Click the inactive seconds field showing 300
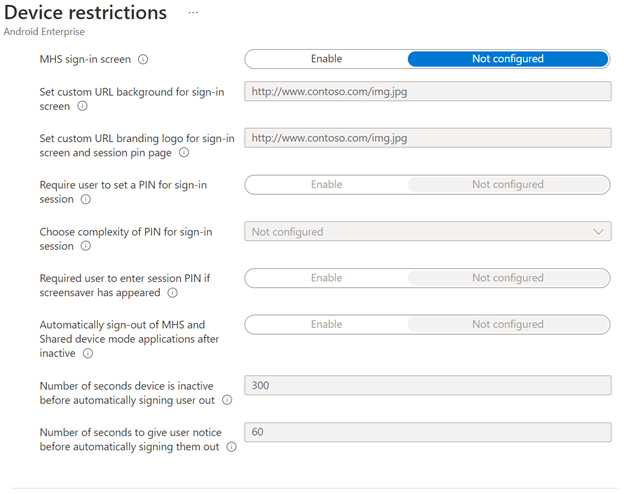624x494 pixels. coord(427,385)
